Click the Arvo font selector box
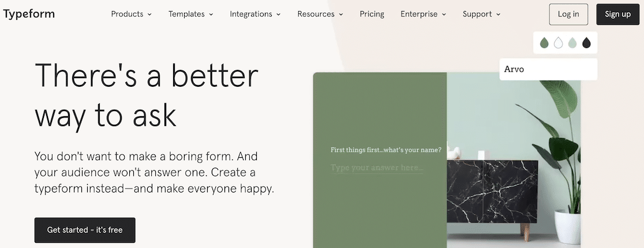The image size is (644, 248). point(548,69)
